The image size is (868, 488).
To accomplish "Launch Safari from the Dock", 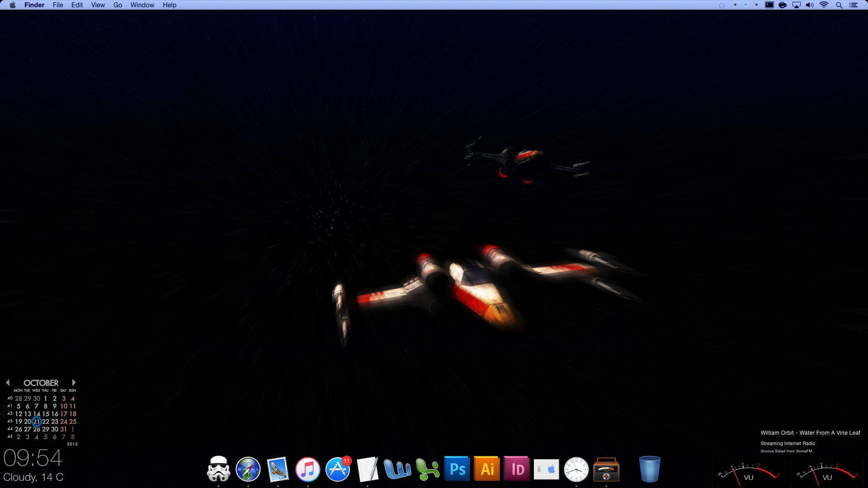I will tap(248, 469).
